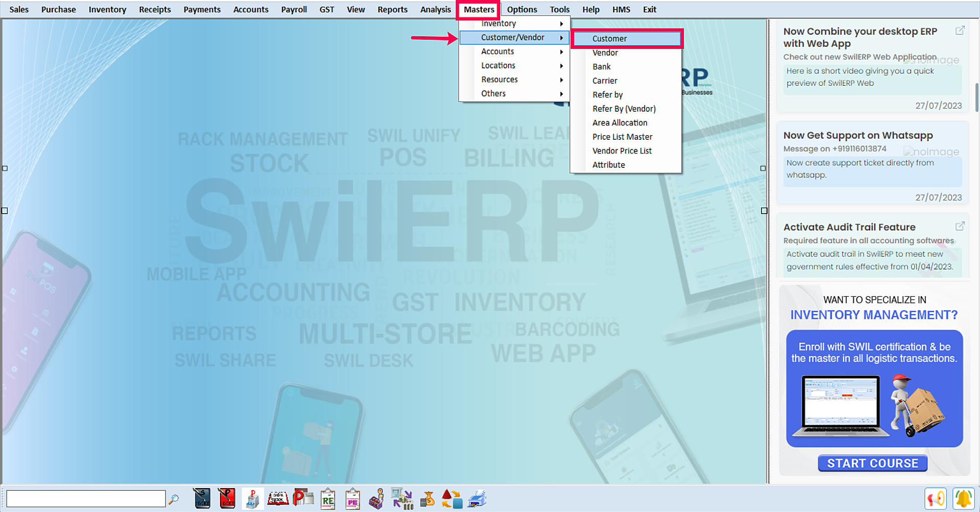The height and width of the screenshot is (512, 980).
Task: Open the Reports menu
Action: (393, 9)
